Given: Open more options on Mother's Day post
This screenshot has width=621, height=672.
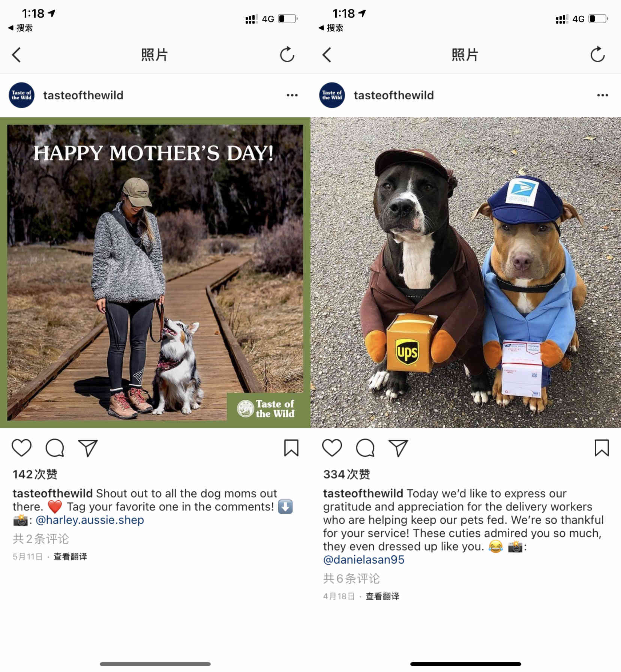Looking at the screenshot, I should [292, 95].
